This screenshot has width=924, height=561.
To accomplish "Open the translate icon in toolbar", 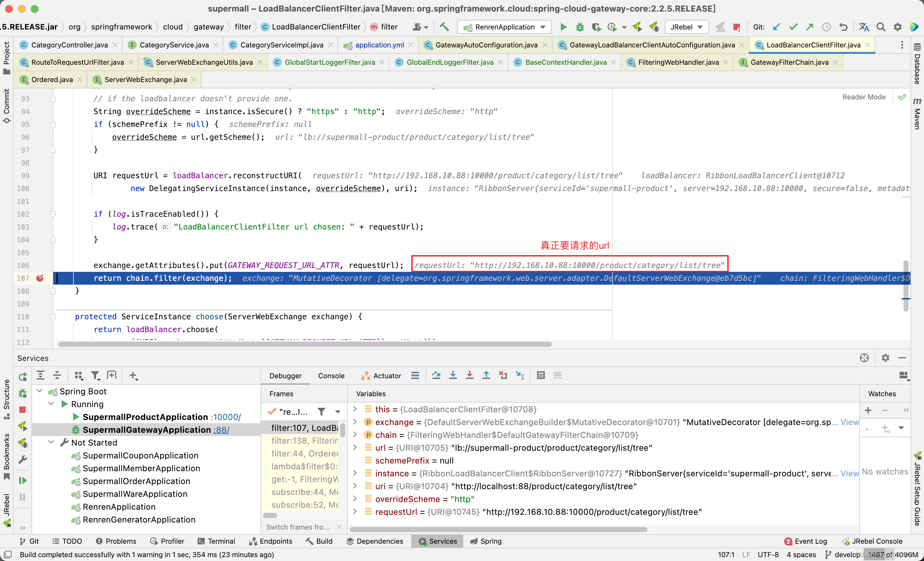I will [864, 27].
